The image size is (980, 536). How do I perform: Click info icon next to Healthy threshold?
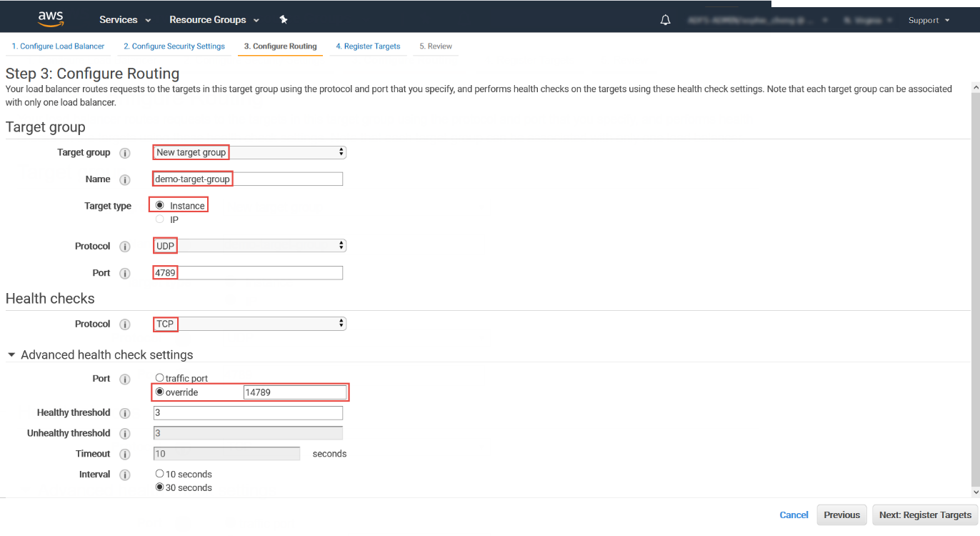point(125,413)
